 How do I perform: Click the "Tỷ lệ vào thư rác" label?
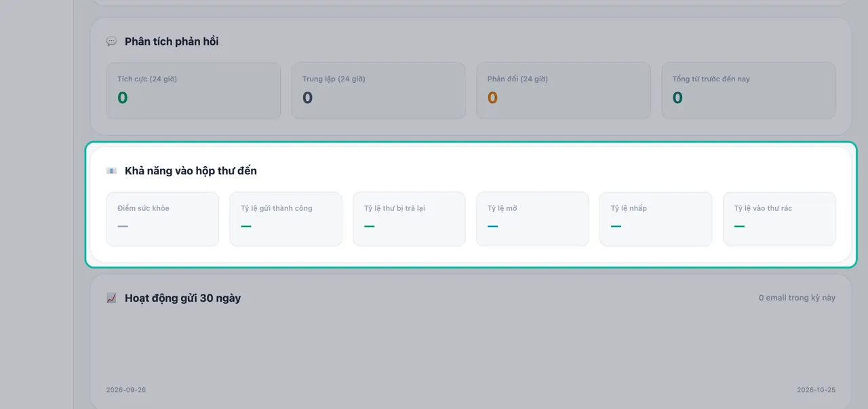763,208
